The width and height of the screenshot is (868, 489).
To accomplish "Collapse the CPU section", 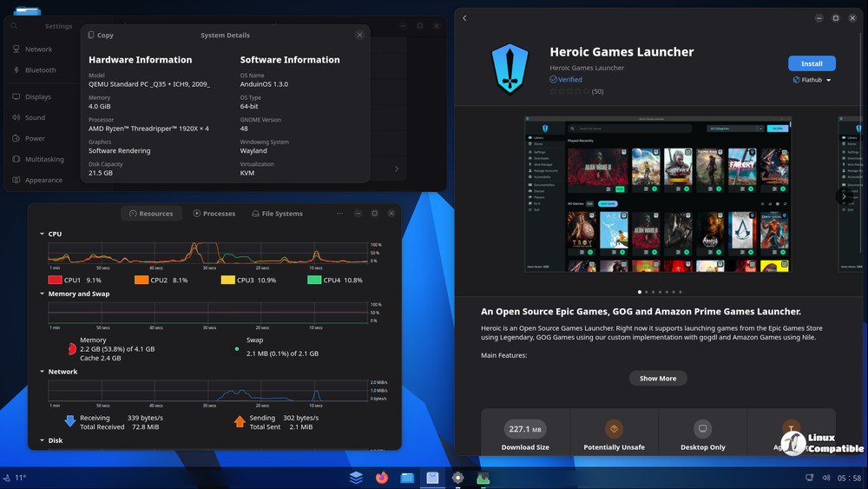I will click(x=41, y=234).
